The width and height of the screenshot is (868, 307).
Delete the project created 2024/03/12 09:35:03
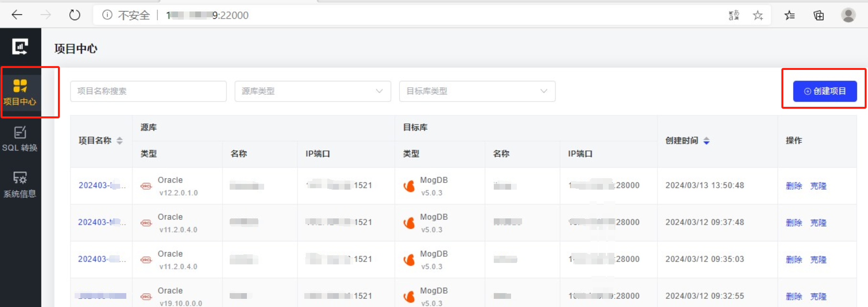794,260
